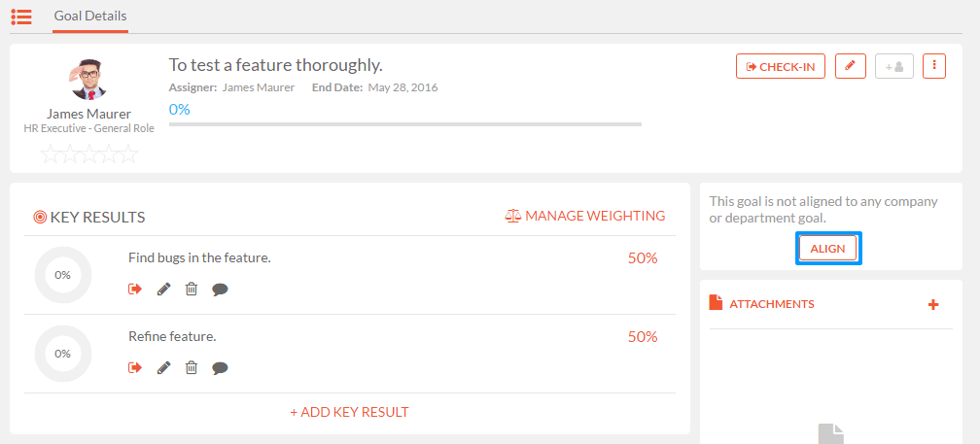Check in on 'Refine feature' key result
The image size is (980, 444).
point(135,368)
